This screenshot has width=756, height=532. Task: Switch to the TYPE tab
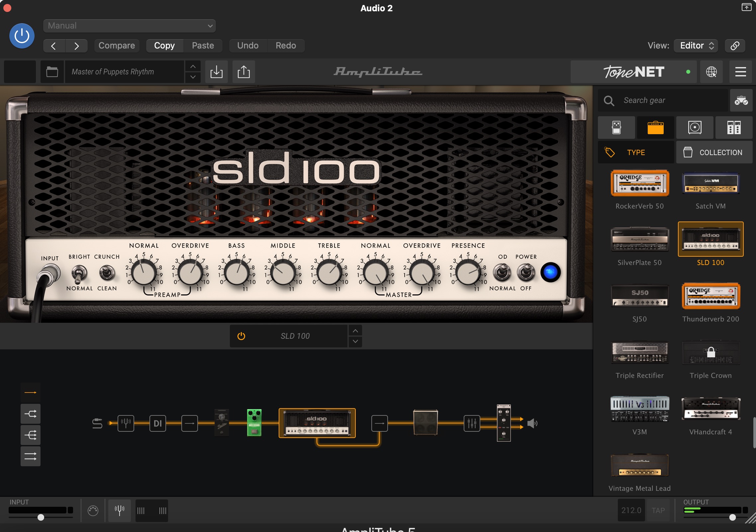pos(636,152)
